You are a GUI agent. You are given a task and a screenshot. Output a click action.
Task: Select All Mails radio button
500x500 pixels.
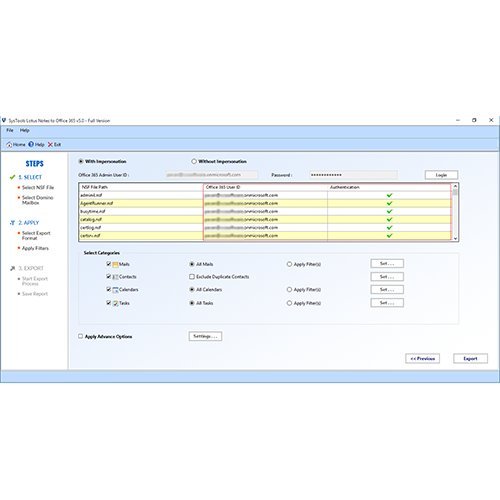(x=192, y=264)
